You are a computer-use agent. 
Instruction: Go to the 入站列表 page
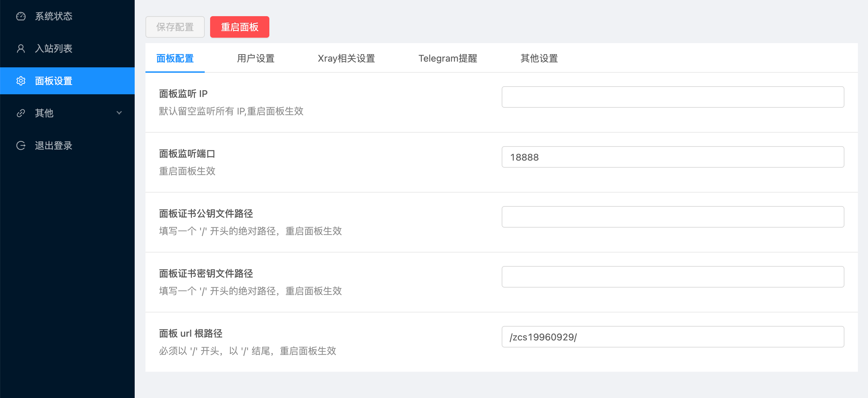click(x=54, y=48)
